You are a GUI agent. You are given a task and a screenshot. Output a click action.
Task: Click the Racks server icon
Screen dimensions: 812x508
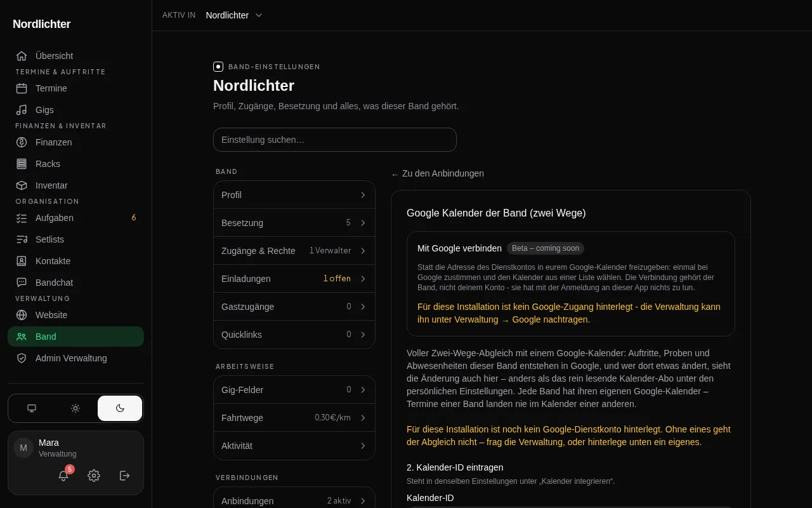point(22,164)
